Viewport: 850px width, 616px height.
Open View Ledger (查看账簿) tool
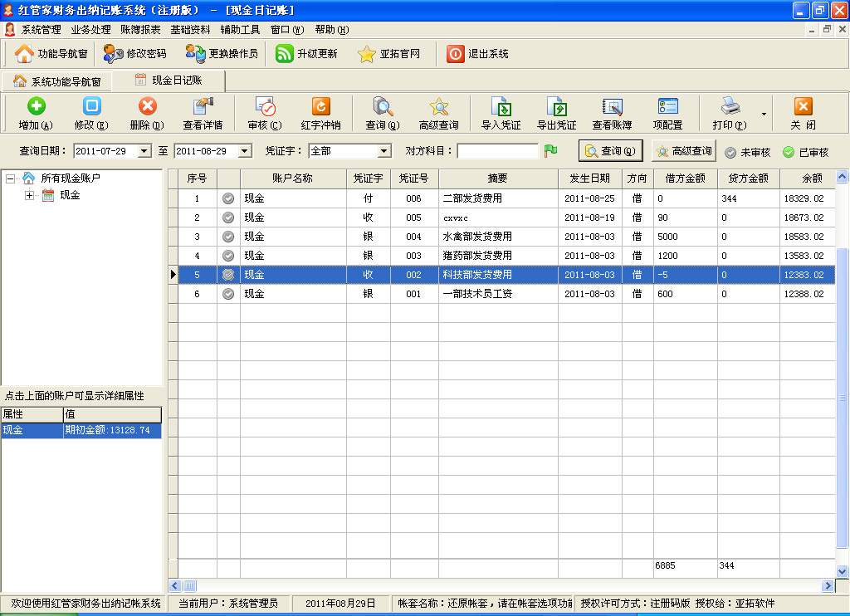click(x=613, y=106)
